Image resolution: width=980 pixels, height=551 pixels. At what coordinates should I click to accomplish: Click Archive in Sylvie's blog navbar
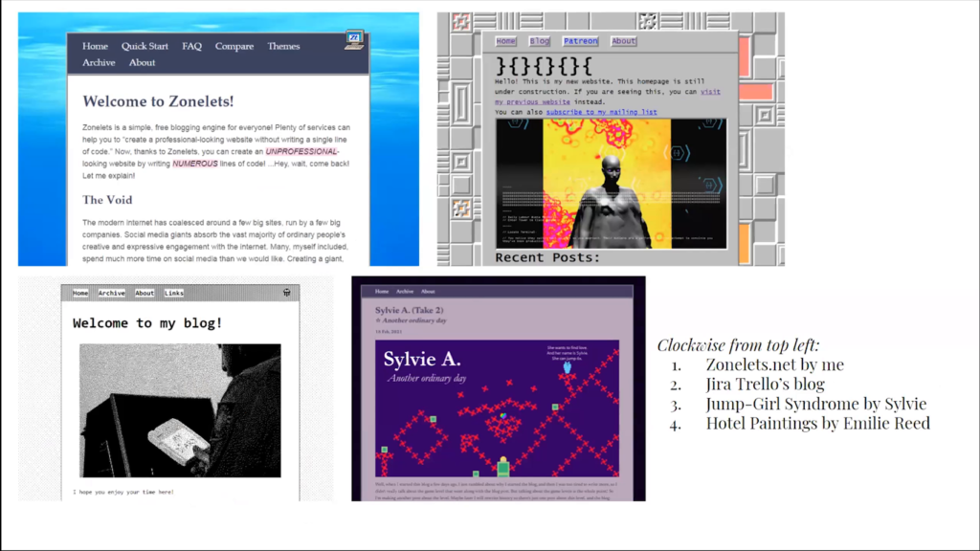(x=405, y=291)
